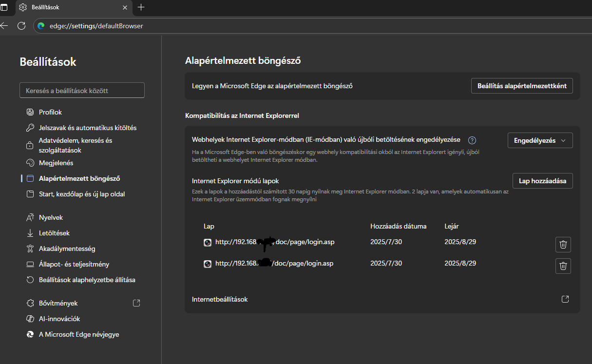The image size is (592, 364).
Task: Click the first row's page favicon
Action: (208, 242)
